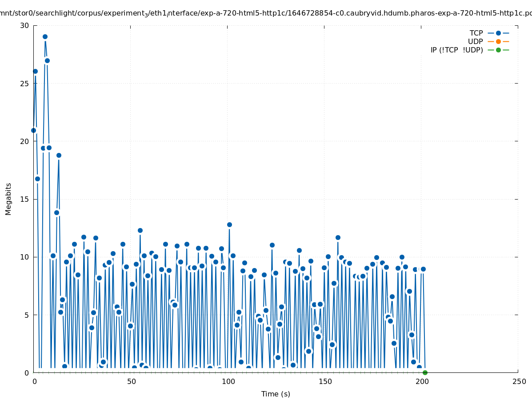
Task: Click the TCP data point at 26 megabits
Action: pyautogui.click(x=35, y=71)
